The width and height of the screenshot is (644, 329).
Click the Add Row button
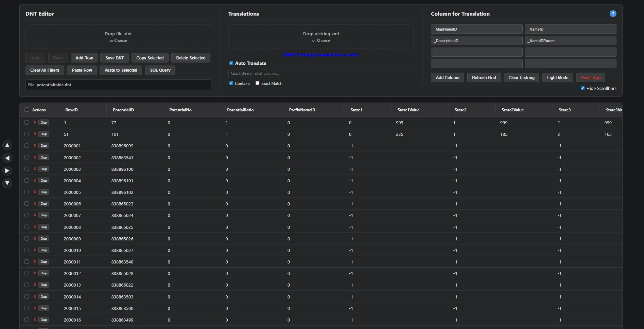[84, 58]
